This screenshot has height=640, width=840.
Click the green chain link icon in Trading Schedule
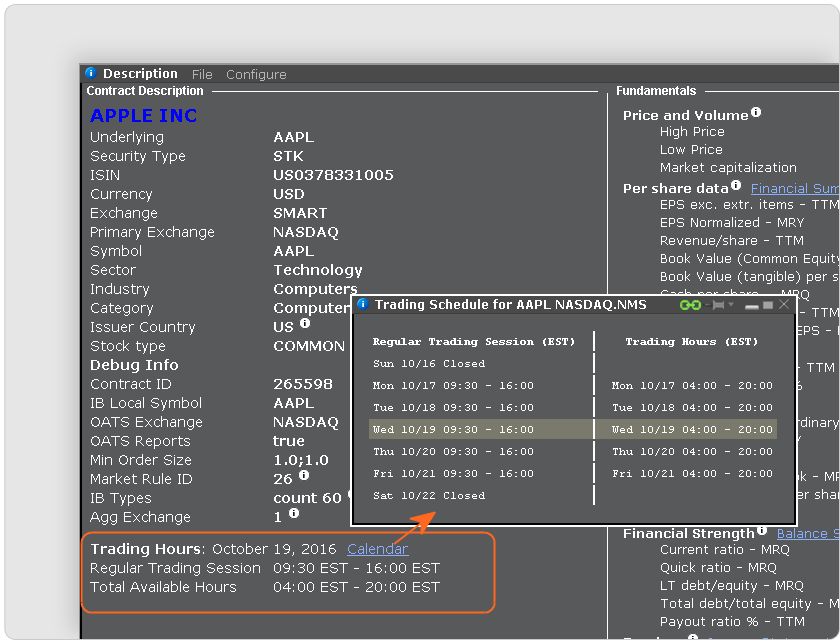click(x=690, y=305)
